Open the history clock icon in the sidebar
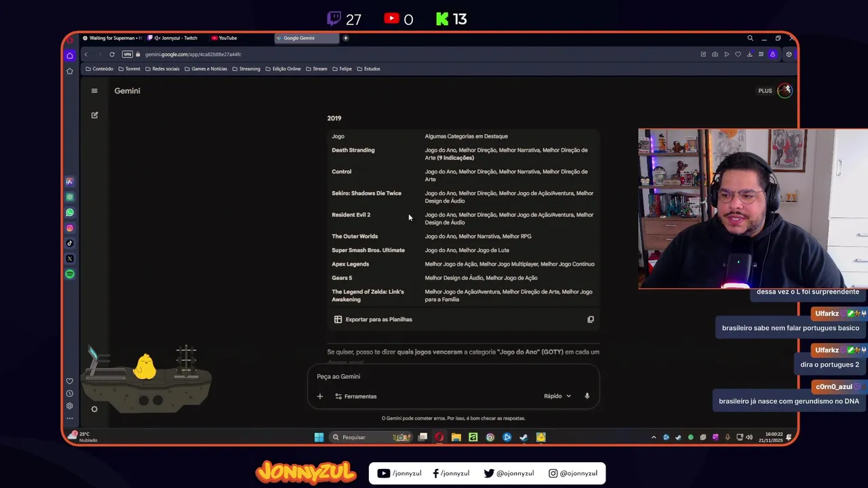 coord(70,394)
